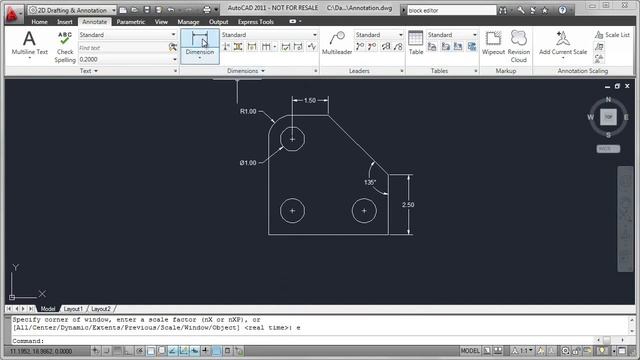Click the New file icon in quick access
Viewport: 640px width, 360px height.
[x=123, y=10]
